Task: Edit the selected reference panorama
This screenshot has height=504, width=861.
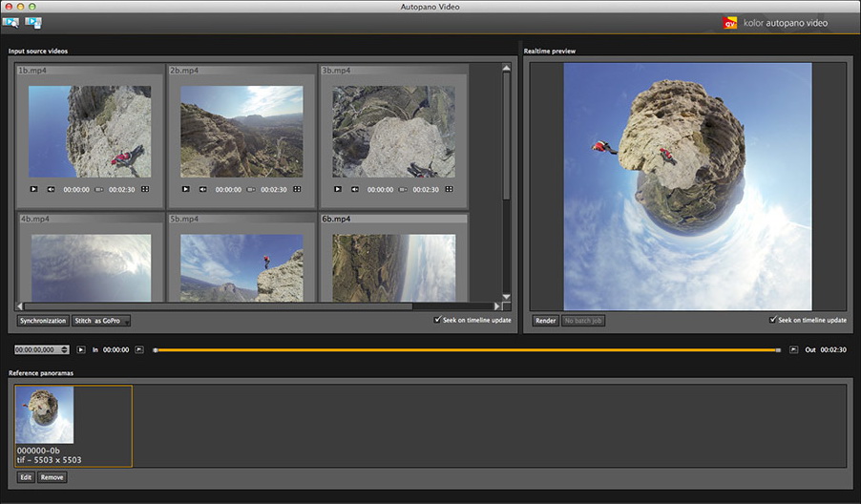Action: 26,476
